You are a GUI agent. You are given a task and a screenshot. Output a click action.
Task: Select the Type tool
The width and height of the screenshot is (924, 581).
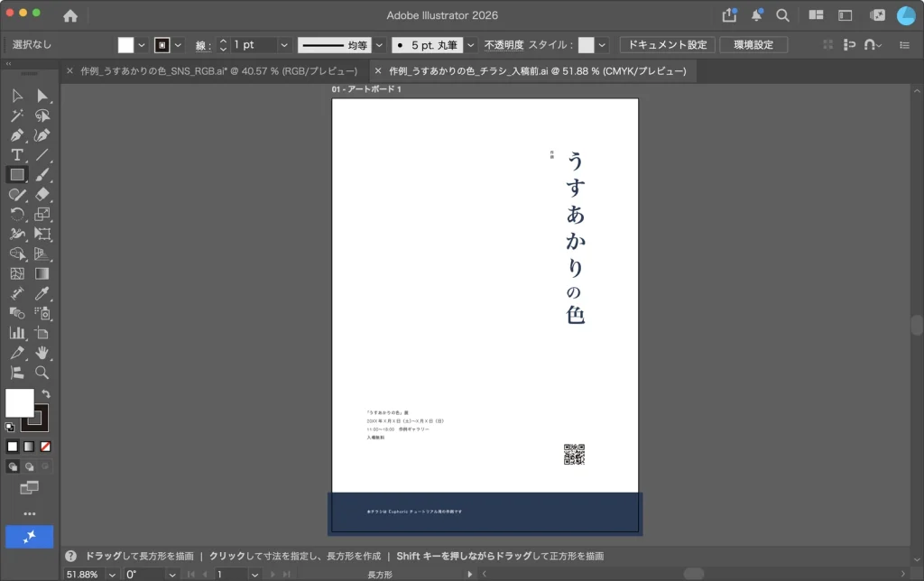coord(17,155)
